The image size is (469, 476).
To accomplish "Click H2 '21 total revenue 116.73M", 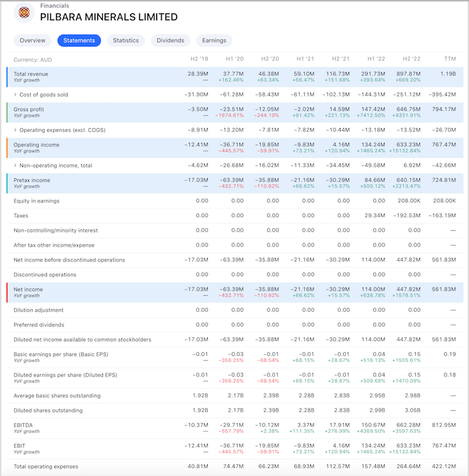I will pos(338,74).
